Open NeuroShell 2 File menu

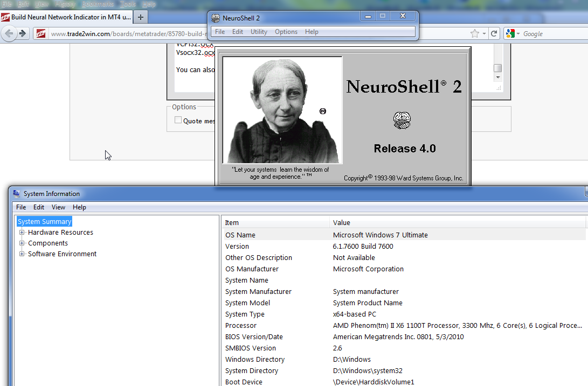click(x=220, y=32)
